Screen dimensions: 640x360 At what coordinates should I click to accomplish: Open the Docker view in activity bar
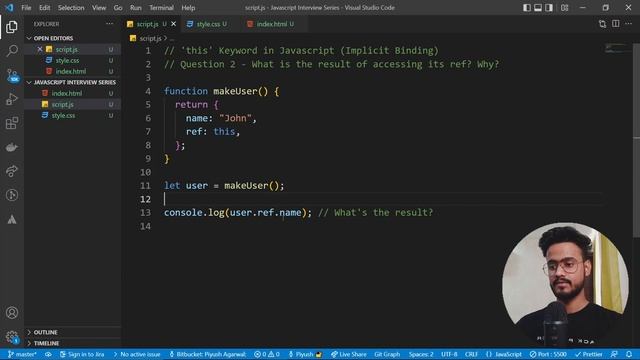point(12,147)
